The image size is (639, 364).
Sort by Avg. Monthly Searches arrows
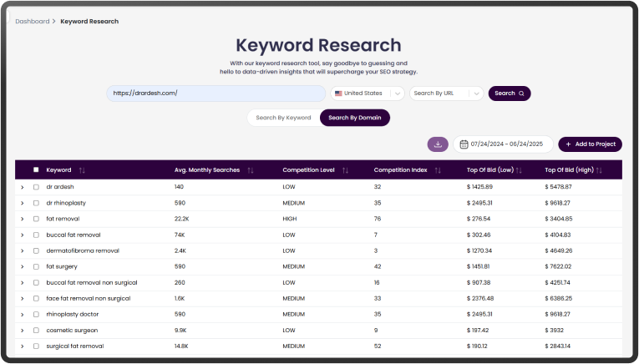(251, 170)
